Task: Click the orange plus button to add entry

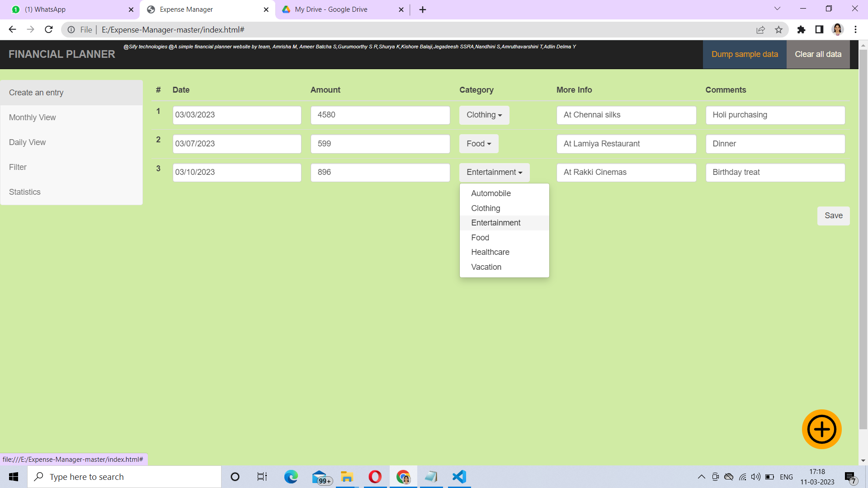Action: click(x=821, y=429)
